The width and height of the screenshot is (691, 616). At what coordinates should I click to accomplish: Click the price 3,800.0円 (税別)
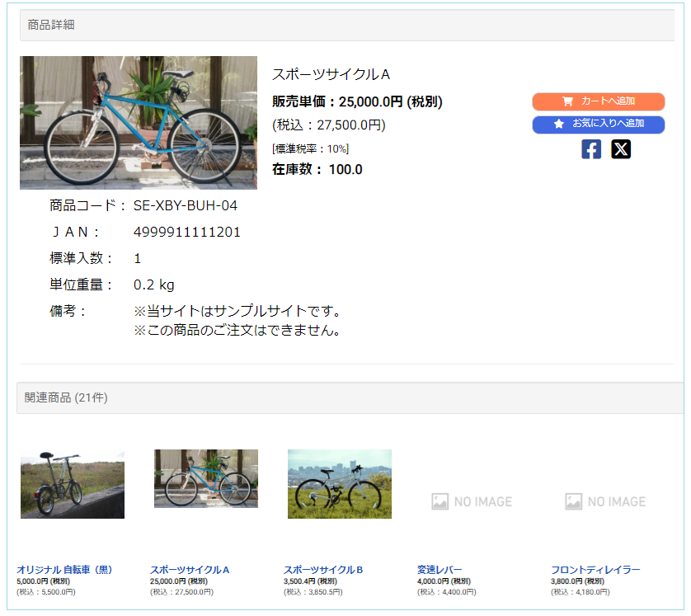(577, 581)
